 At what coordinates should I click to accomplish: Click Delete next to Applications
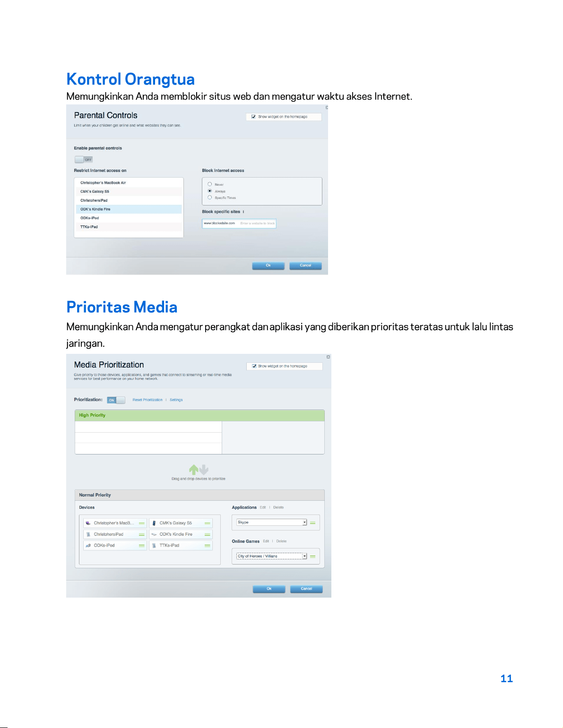[278, 507]
